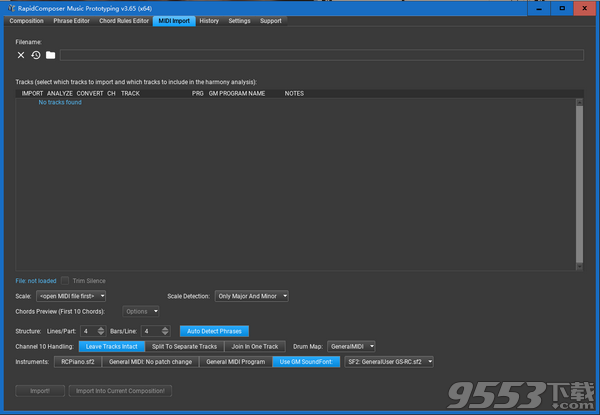Close the RapidComposer window
The height and width of the screenshot is (415, 600).
pos(585,8)
